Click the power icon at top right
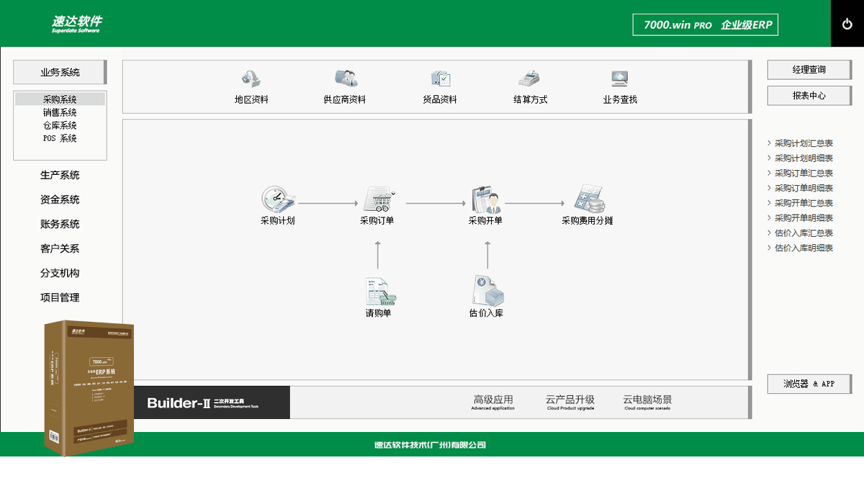This screenshot has width=864, height=504. 847,22
